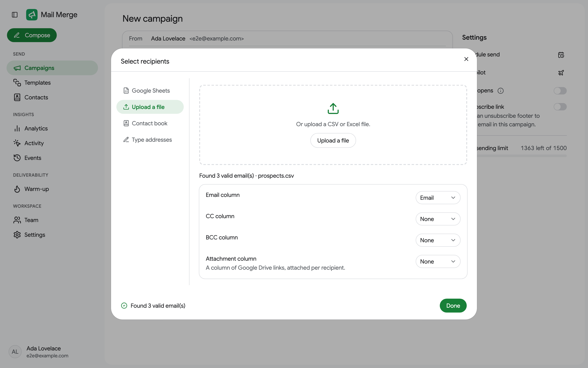This screenshot has width=588, height=368.
Task: Click the Upload a file button in dropzone
Action: [x=333, y=140]
